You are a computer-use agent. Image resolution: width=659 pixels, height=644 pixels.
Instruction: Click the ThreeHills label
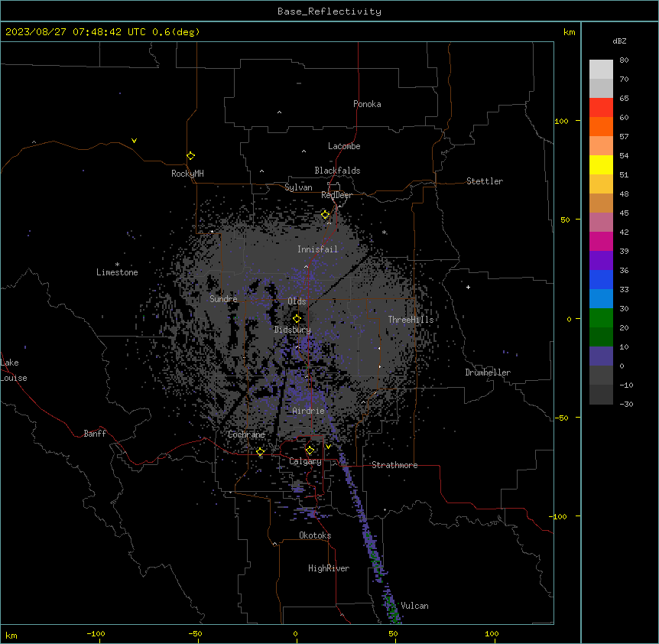coord(411,320)
